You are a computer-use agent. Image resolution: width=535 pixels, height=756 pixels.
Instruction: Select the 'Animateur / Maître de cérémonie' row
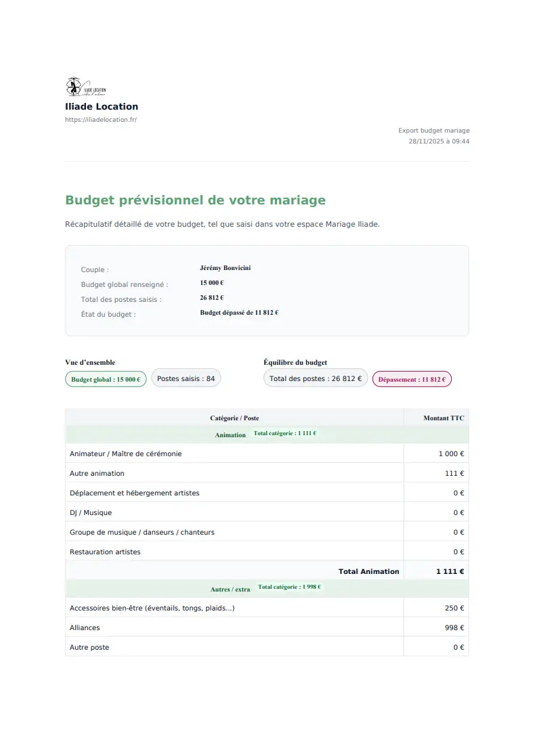[267, 453]
